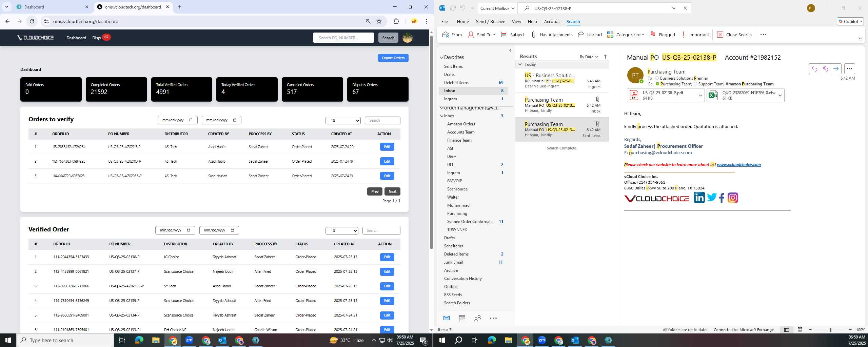Click Next in Orders to verify pagination
The image size is (868, 347).
392,191
